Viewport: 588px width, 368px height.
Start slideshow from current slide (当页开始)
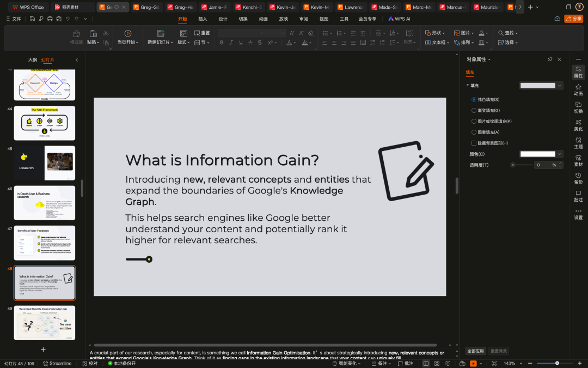[x=127, y=37]
